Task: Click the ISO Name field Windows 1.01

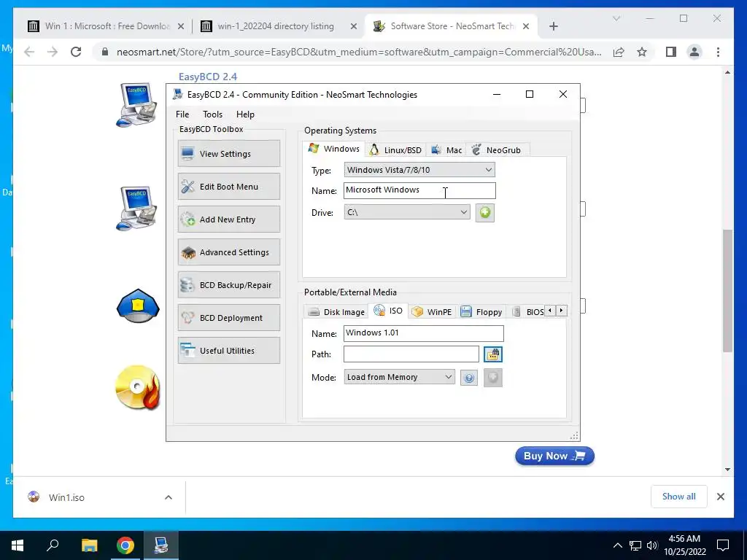Action: pyautogui.click(x=424, y=332)
